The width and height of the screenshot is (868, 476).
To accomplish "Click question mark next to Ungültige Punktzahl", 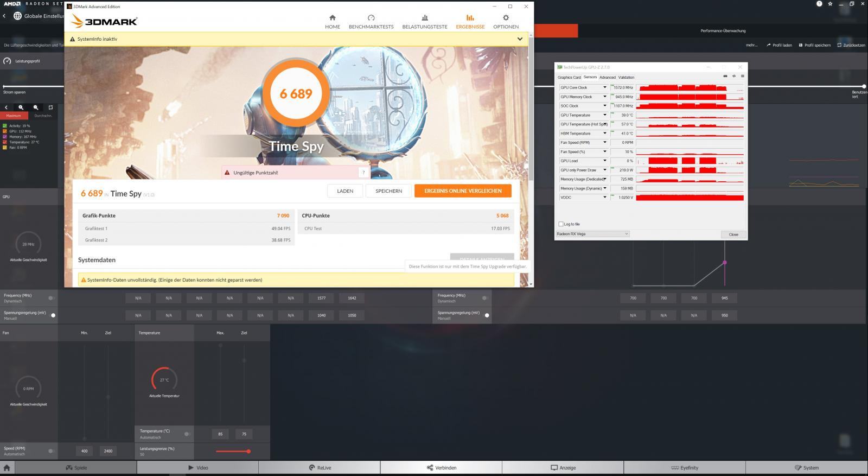I will [x=363, y=173].
